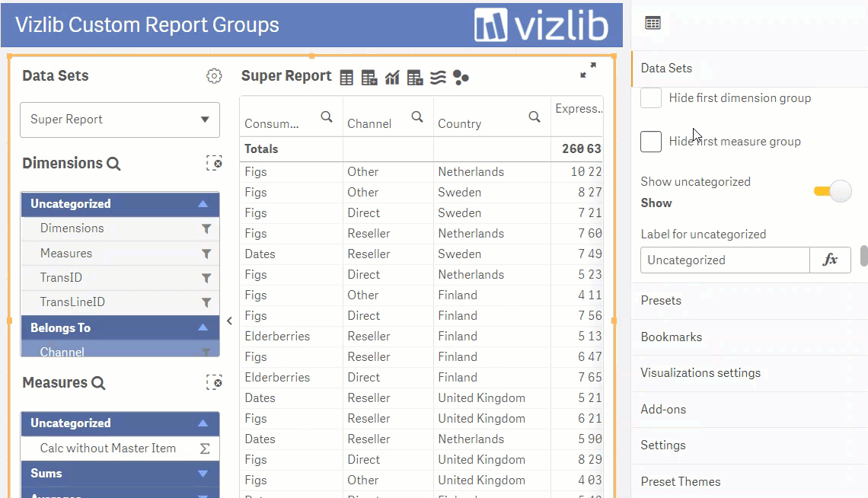This screenshot has height=498, width=868.
Task: Switch to scatter plot bubbles view
Action: coord(461,78)
